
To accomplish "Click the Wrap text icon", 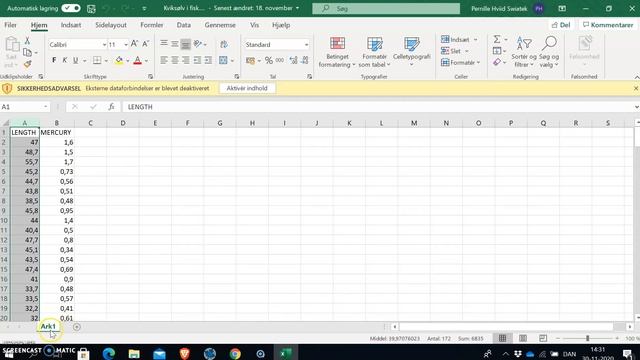I will [224, 44].
